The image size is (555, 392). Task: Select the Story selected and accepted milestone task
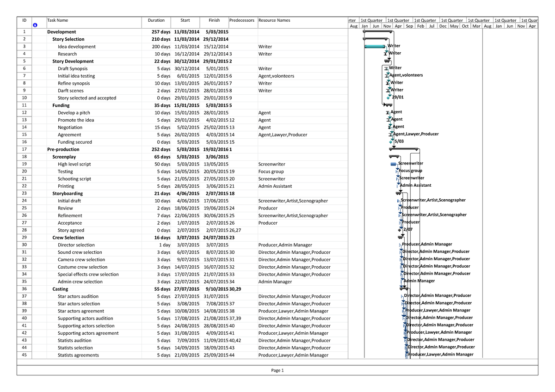point(87,98)
